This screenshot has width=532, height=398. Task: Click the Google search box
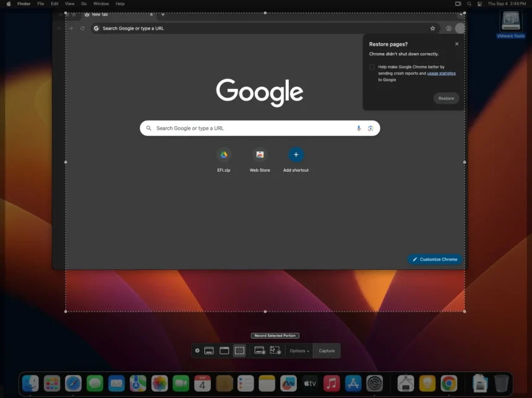click(260, 128)
